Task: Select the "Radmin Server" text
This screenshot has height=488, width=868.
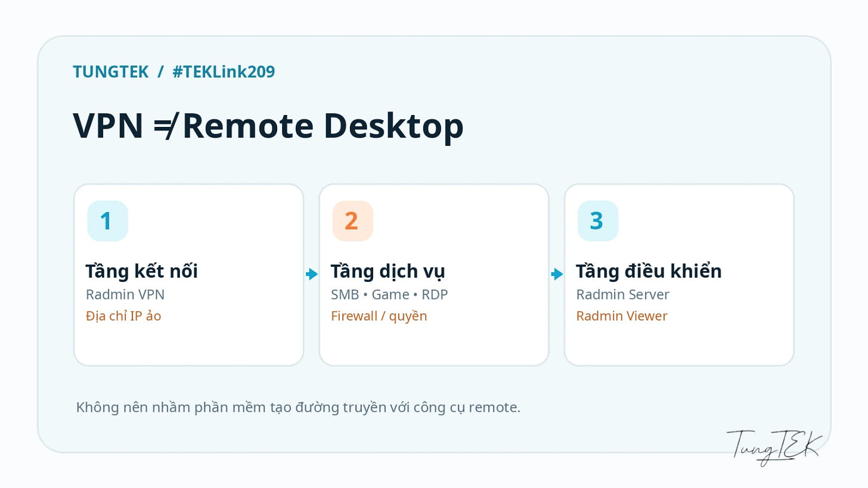Action: coord(622,294)
